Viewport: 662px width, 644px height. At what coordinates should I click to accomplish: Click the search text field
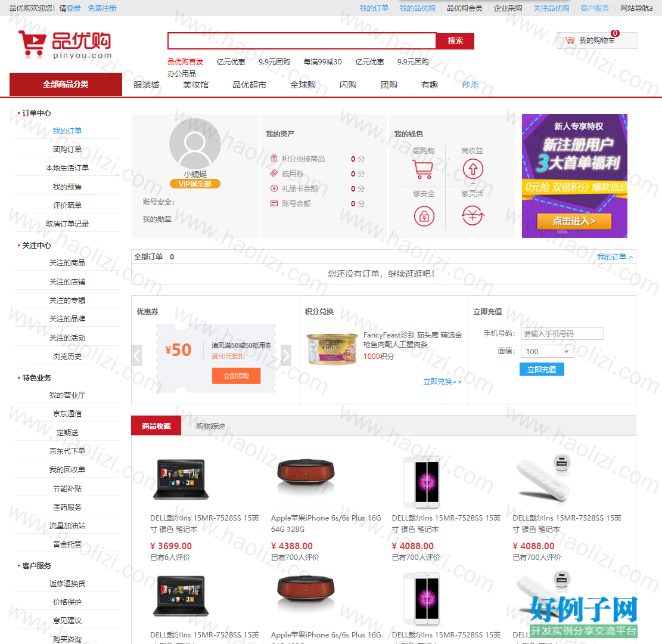302,41
